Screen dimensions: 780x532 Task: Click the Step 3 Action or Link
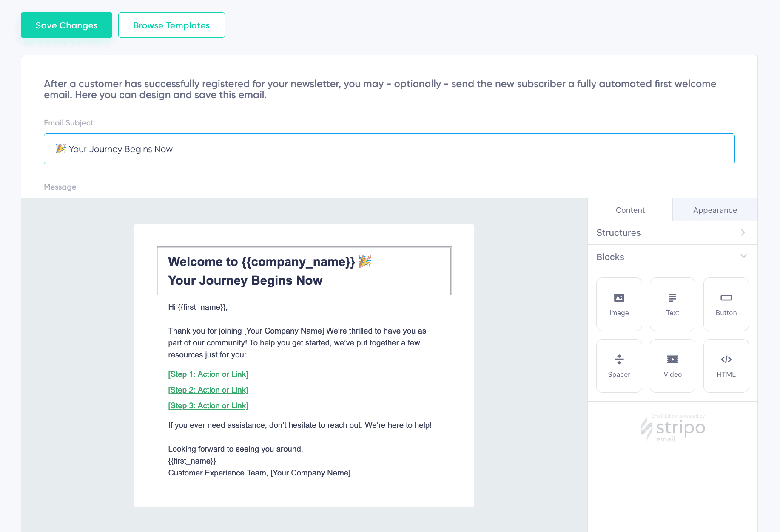(208, 405)
